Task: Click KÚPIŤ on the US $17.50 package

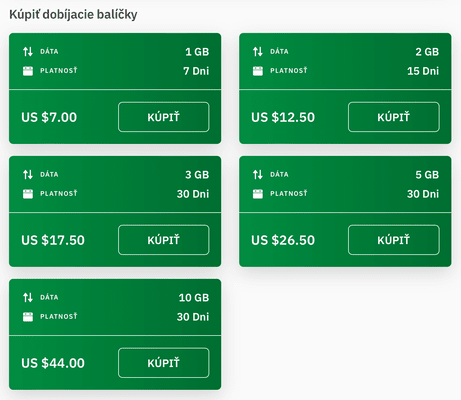Action: click(164, 240)
